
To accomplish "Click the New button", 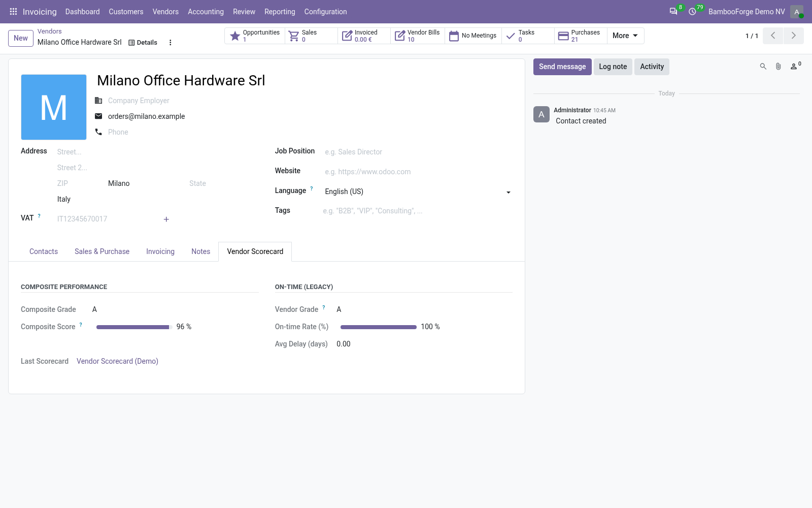I will pyautogui.click(x=21, y=38).
